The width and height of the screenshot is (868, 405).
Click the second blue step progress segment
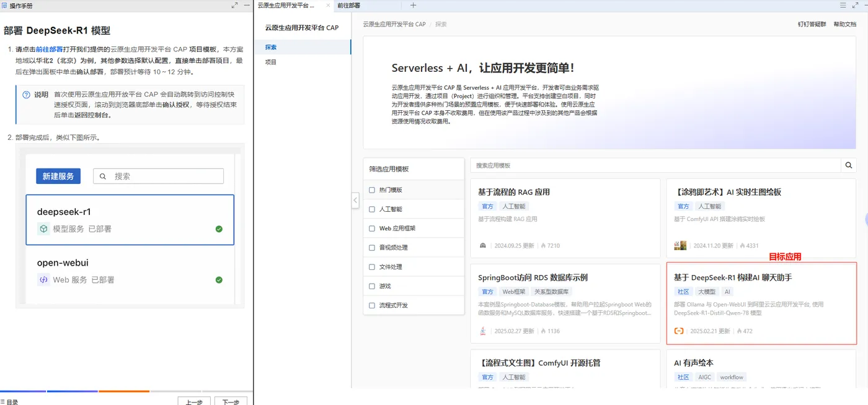[x=73, y=391]
